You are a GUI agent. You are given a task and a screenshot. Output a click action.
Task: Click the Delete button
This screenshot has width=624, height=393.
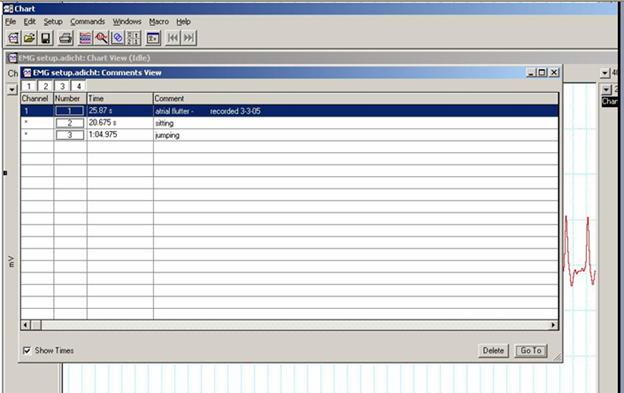point(493,350)
